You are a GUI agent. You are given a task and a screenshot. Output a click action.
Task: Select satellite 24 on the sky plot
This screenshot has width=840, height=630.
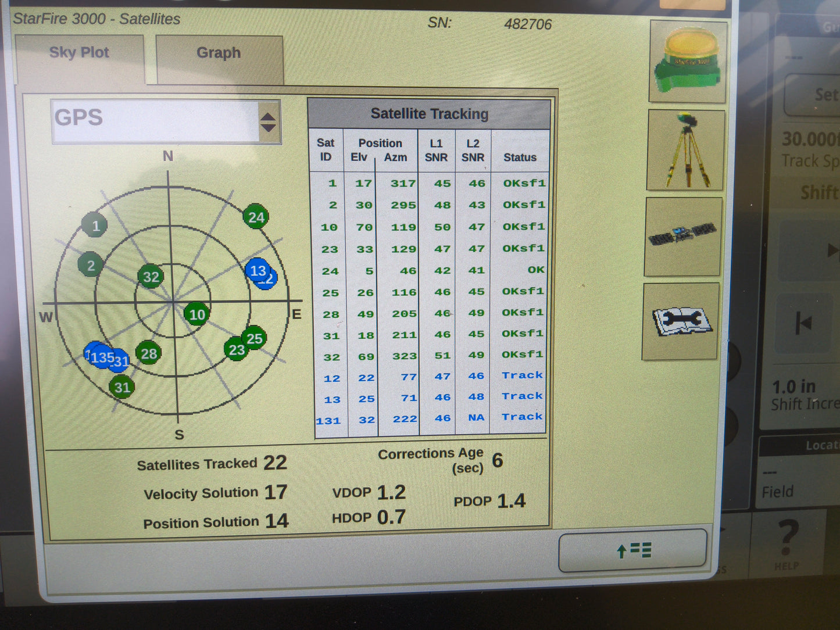[256, 217]
